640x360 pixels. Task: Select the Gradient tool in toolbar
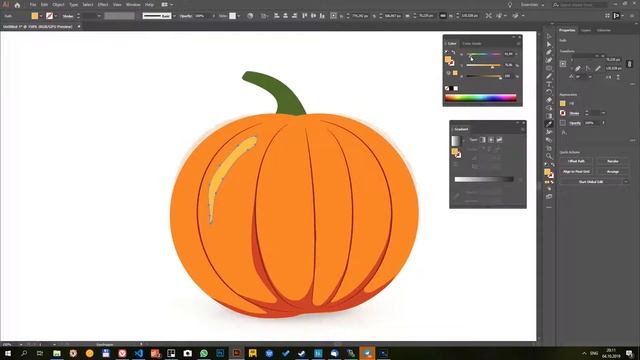coord(549,116)
